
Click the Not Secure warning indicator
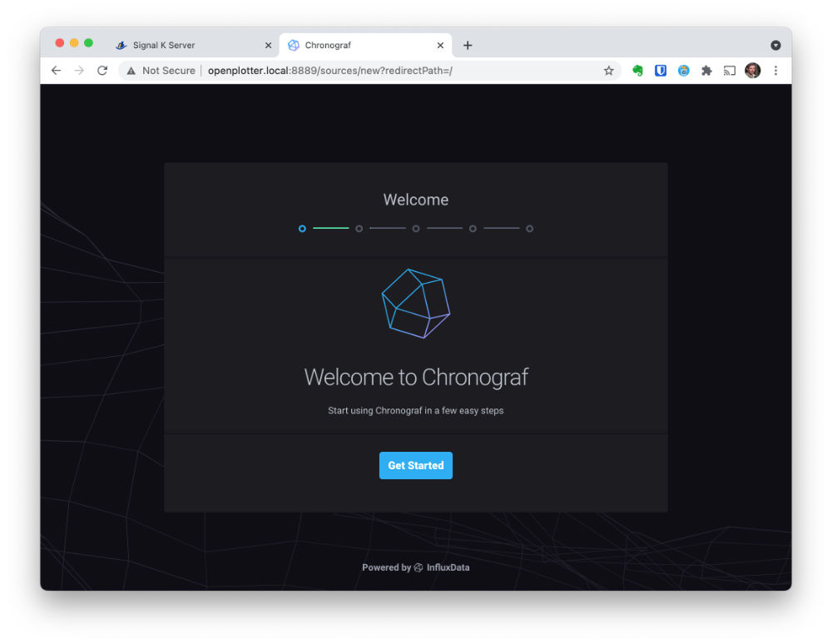[161, 71]
